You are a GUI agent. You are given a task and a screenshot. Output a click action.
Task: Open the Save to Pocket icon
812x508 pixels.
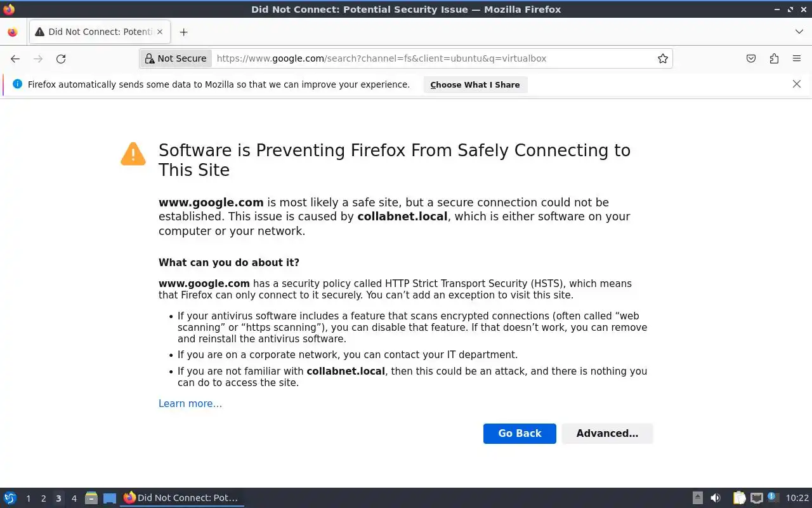(x=751, y=58)
